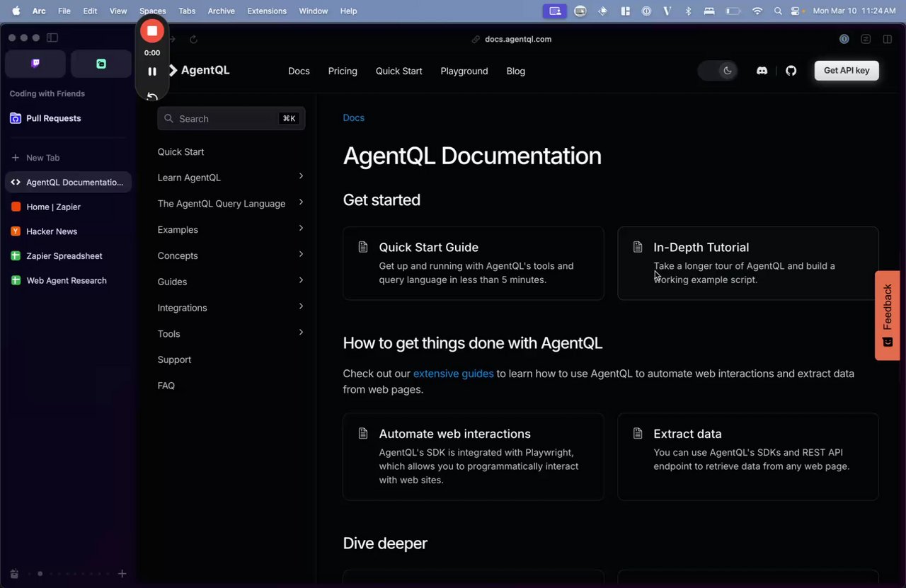Open the Twitch pinned tab
The image size is (906, 588).
[x=35, y=64]
